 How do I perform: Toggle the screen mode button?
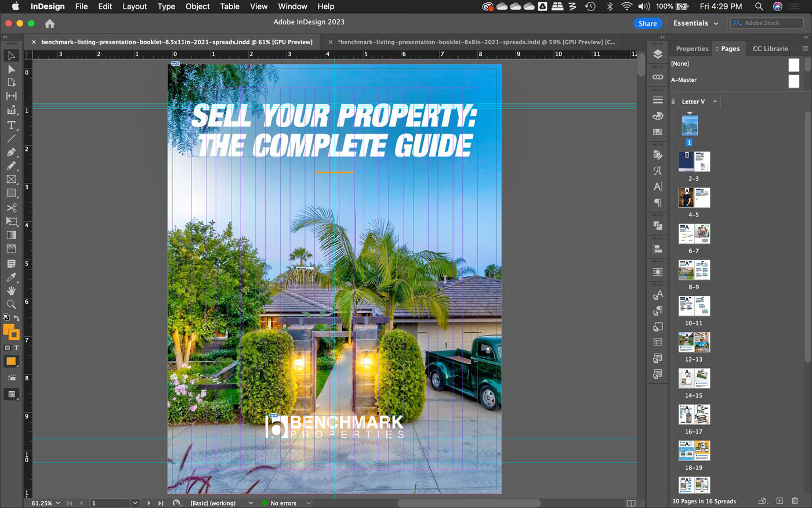(11, 394)
